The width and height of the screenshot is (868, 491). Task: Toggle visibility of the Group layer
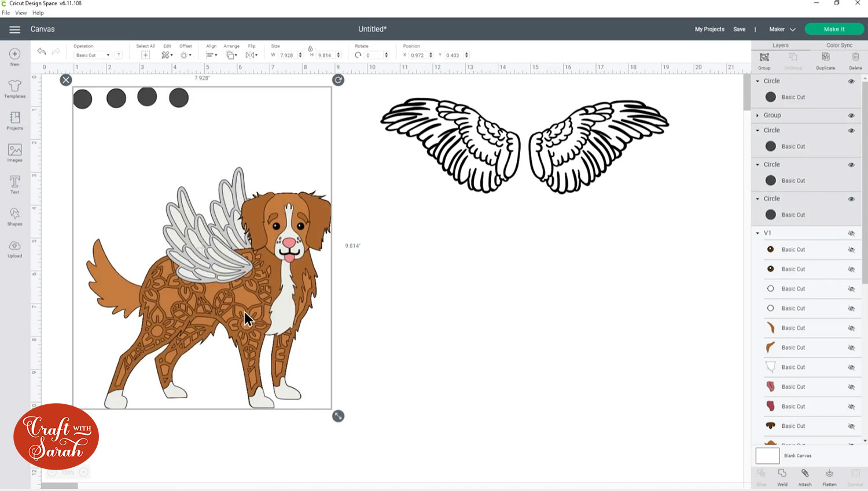851,116
